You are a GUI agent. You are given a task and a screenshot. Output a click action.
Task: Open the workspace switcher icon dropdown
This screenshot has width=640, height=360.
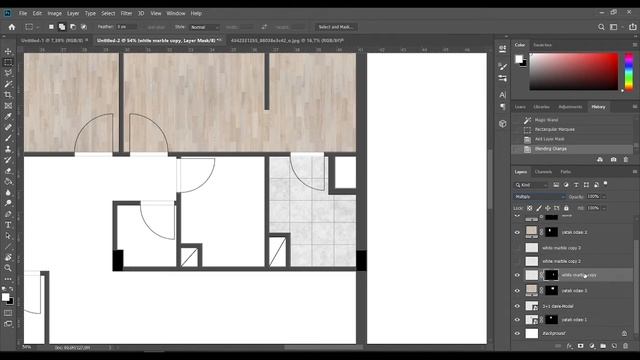click(x=615, y=27)
